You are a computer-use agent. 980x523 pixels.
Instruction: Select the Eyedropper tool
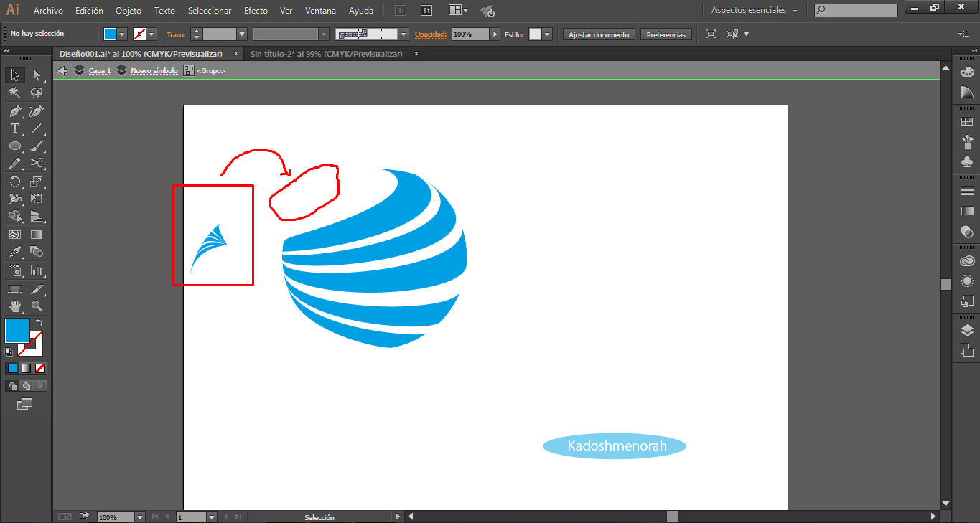(14, 252)
